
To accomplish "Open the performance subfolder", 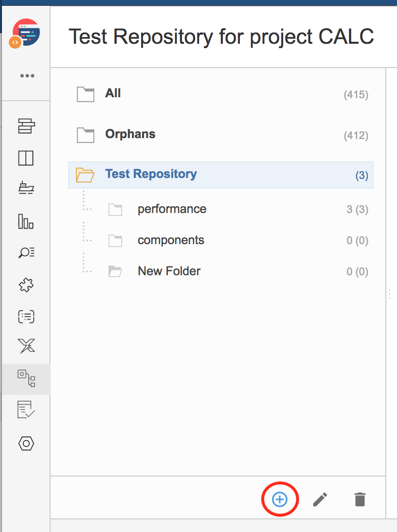I will [x=237, y=209].
